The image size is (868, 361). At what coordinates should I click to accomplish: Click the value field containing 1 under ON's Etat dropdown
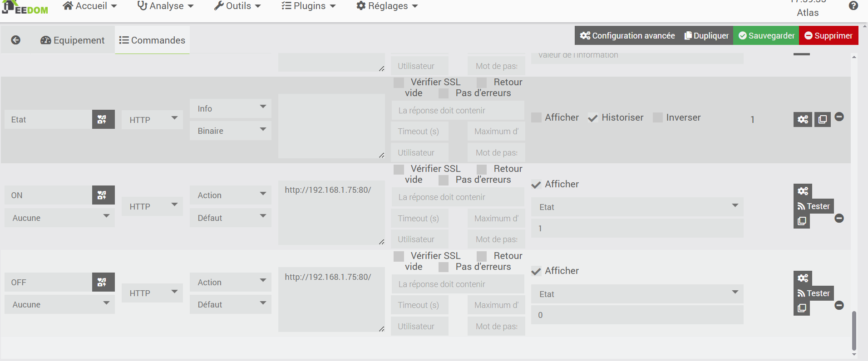click(637, 228)
